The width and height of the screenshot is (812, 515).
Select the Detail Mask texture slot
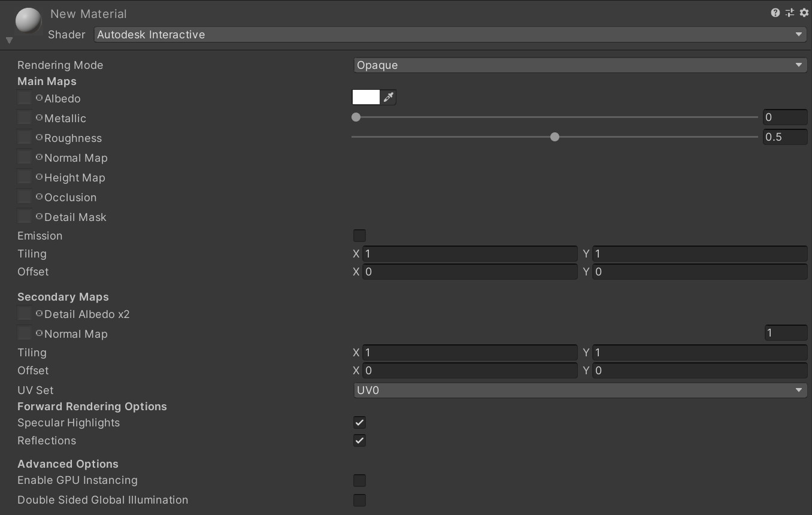[24, 216]
